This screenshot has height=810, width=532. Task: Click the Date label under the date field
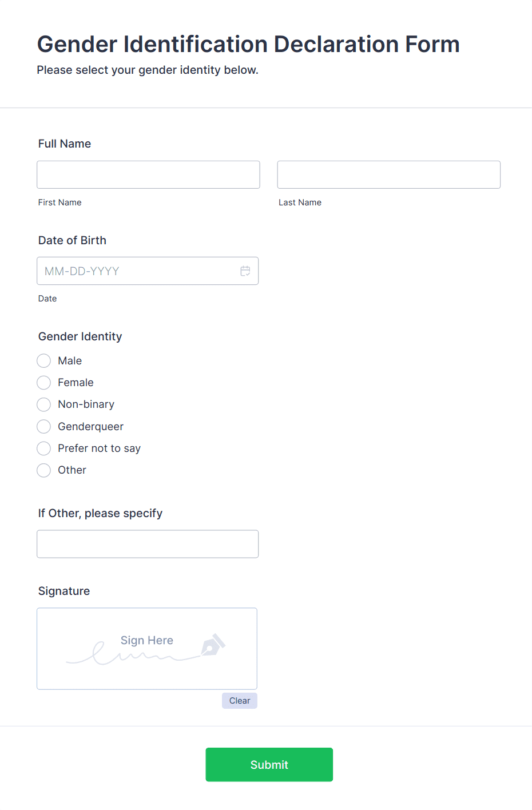pos(47,298)
